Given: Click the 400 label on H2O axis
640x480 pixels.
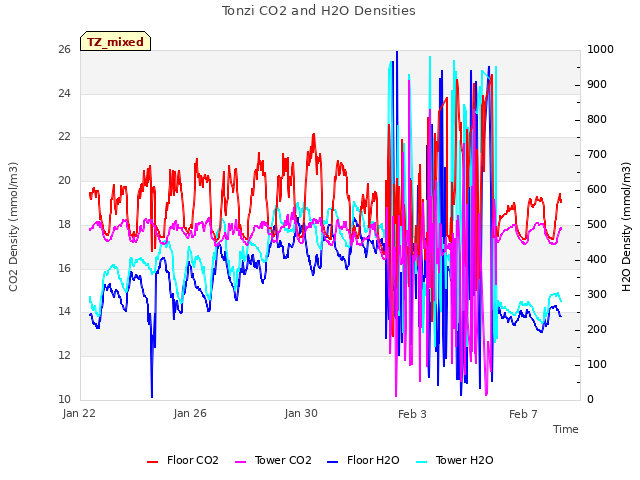Looking at the screenshot, I should pyautogui.click(x=597, y=260).
